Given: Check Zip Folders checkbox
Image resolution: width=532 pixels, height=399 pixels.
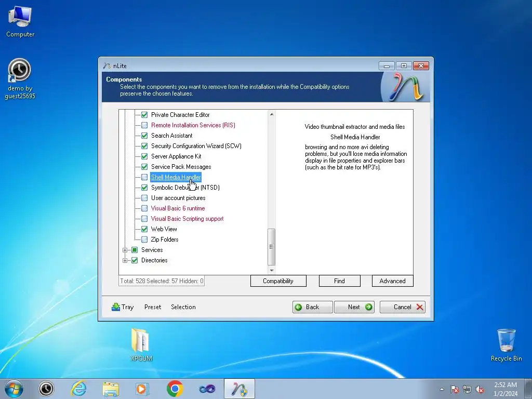Looking at the screenshot, I should click(x=144, y=240).
